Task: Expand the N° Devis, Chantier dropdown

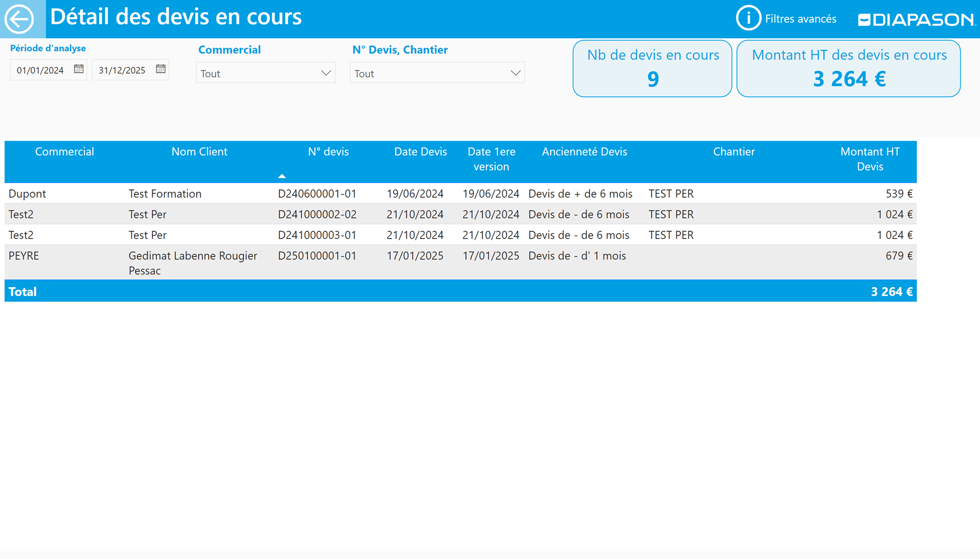Action: 515,73
